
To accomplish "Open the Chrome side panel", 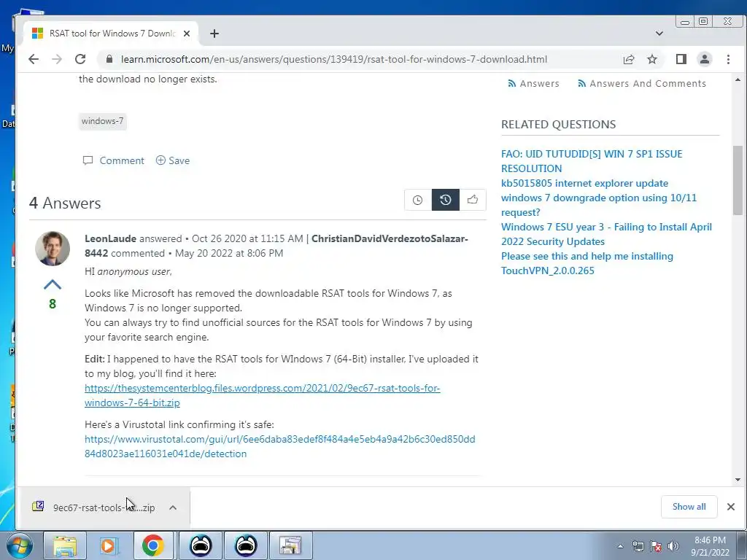I will (x=681, y=59).
